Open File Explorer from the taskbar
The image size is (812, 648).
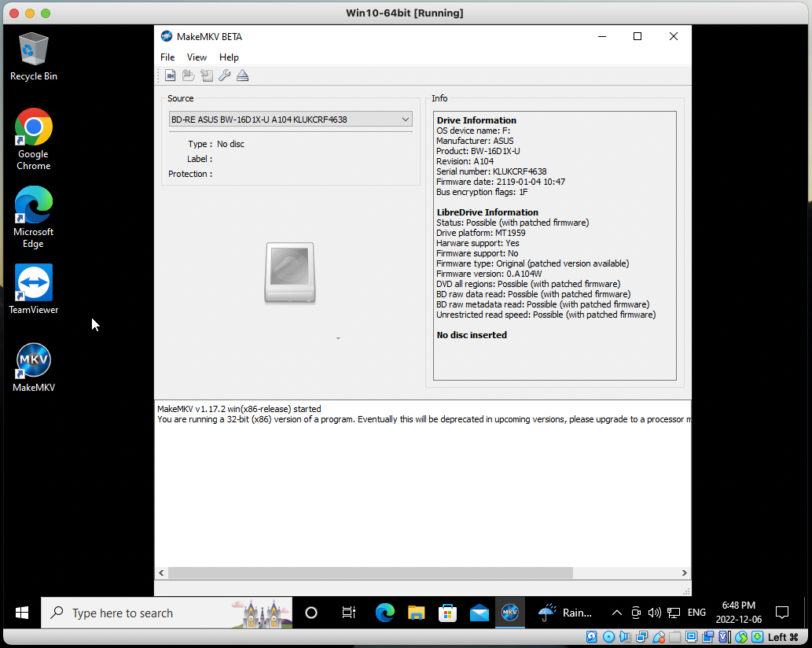coord(417,613)
